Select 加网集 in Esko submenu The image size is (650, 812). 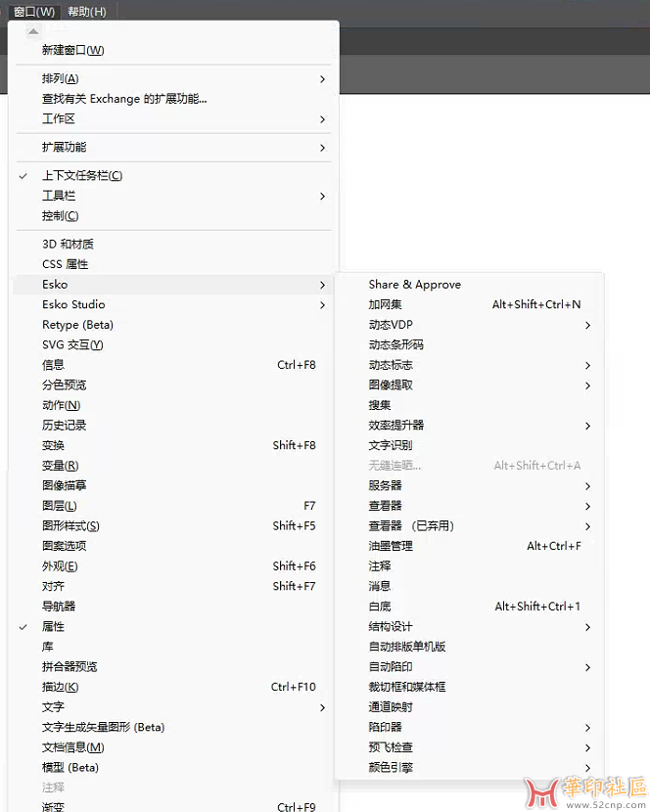click(x=469, y=304)
